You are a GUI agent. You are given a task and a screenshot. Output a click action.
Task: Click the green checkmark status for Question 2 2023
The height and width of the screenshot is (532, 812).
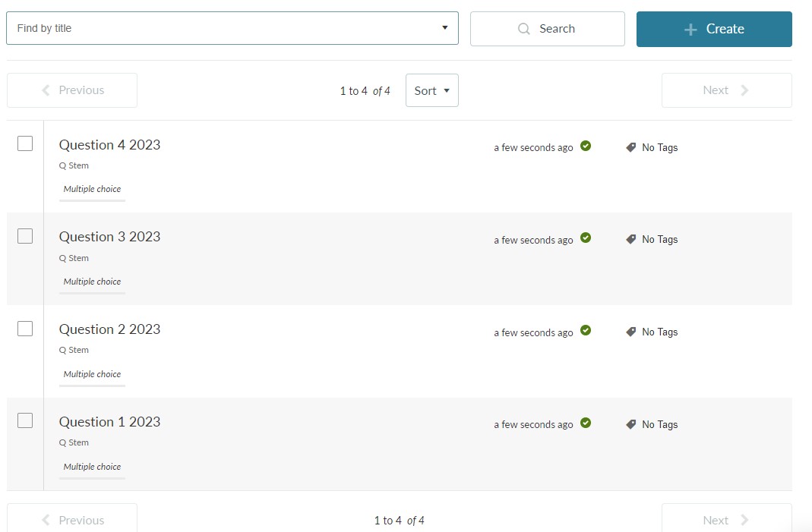point(586,331)
